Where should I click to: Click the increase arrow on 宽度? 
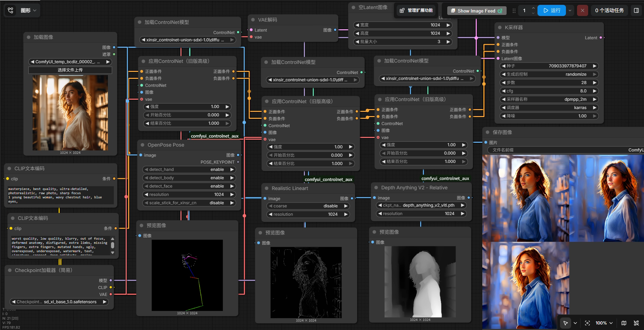(x=448, y=25)
